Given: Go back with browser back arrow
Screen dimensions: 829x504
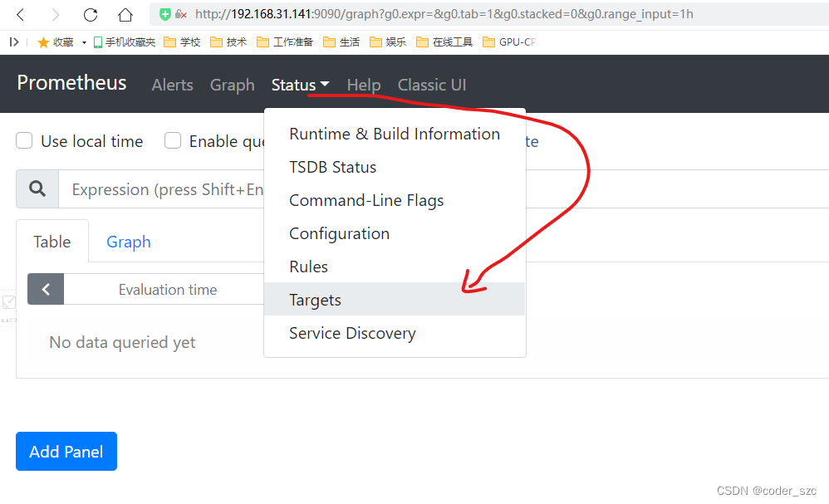Looking at the screenshot, I should tap(21, 15).
